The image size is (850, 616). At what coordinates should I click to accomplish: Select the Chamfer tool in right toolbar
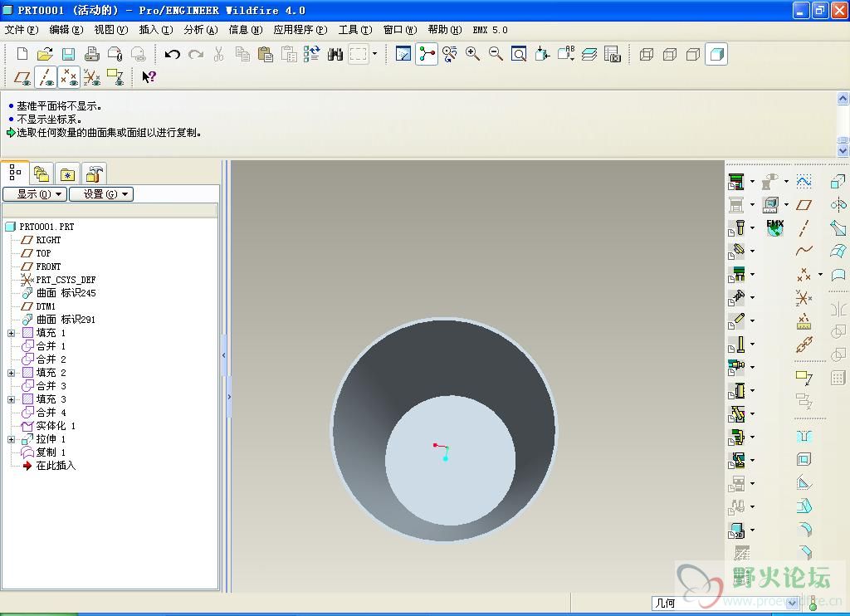(x=804, y=552)
